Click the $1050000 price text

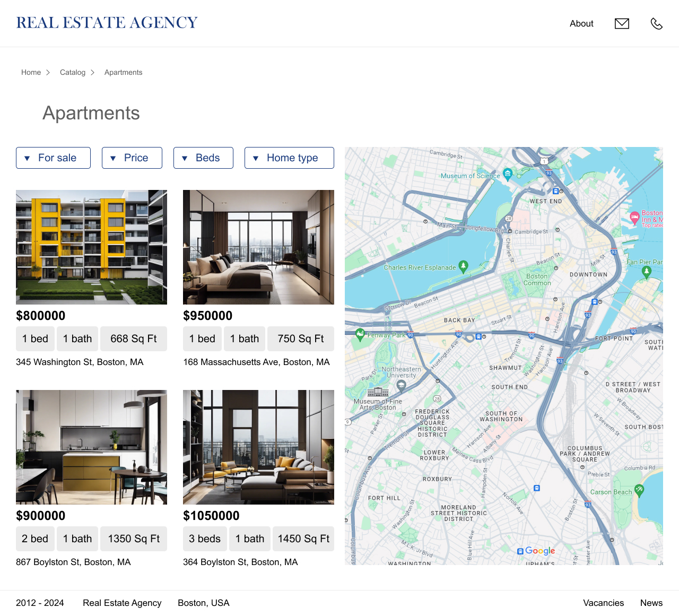[x=211, y=516]
